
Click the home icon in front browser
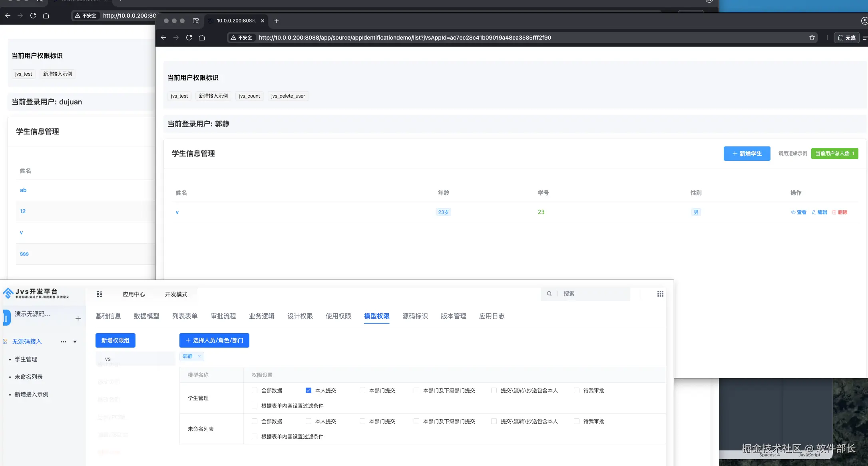pyautogui.click(x=202, y=38)
